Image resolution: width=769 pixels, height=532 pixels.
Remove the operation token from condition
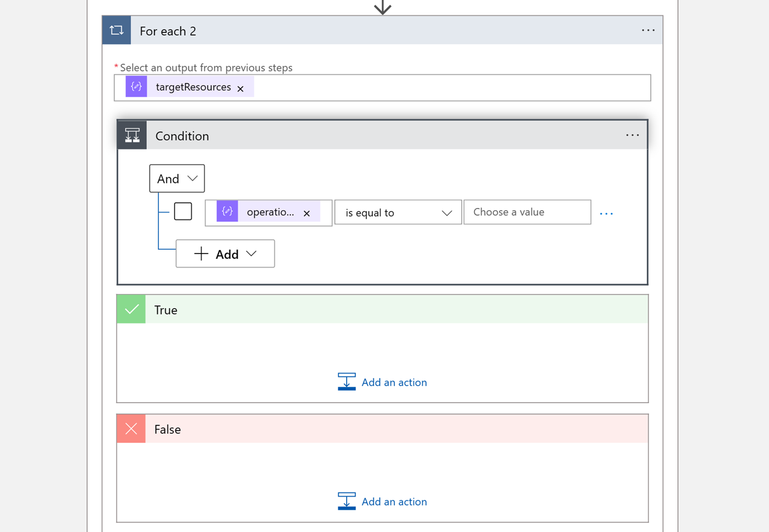pyautogui.click(x=307, y=213)
